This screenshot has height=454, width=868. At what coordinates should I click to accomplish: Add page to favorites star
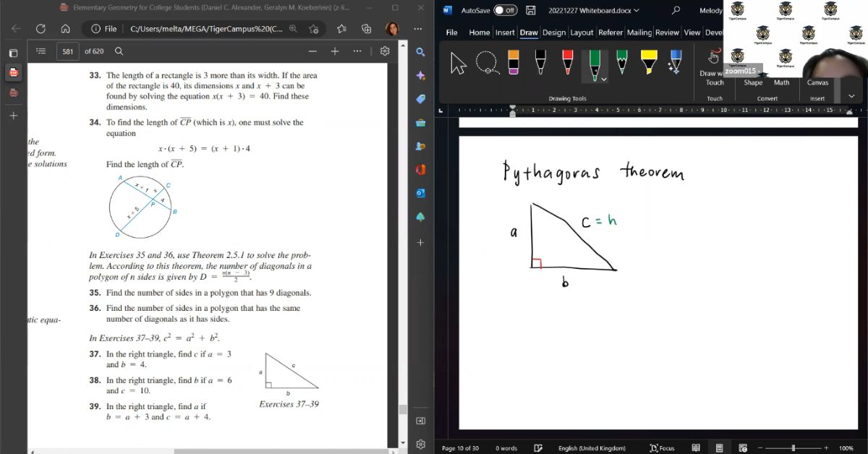[314, 29]
